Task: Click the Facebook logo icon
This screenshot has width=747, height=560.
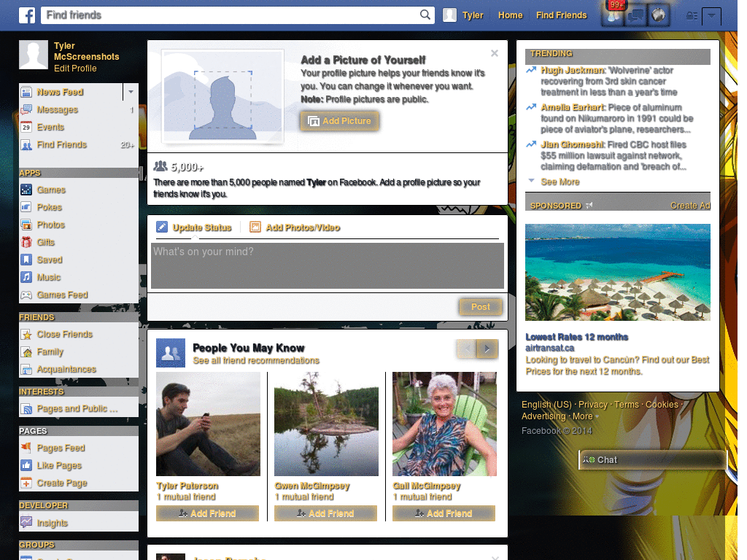Action: tap(27, 15)
